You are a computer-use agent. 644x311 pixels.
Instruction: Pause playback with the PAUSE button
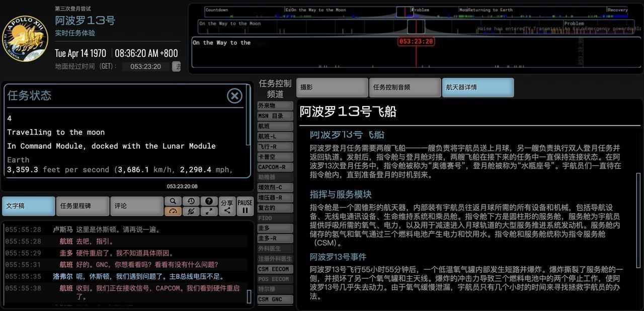(x=245, y=206)
